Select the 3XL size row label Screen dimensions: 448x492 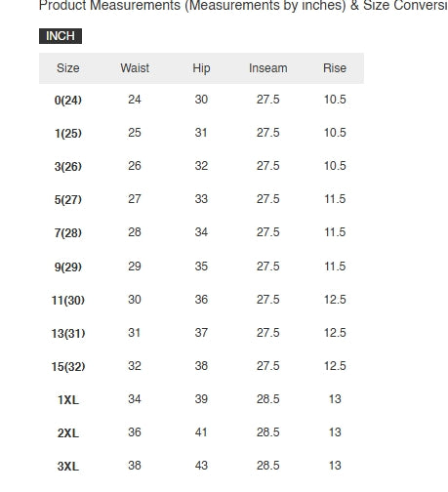click(x=68, y=467)
